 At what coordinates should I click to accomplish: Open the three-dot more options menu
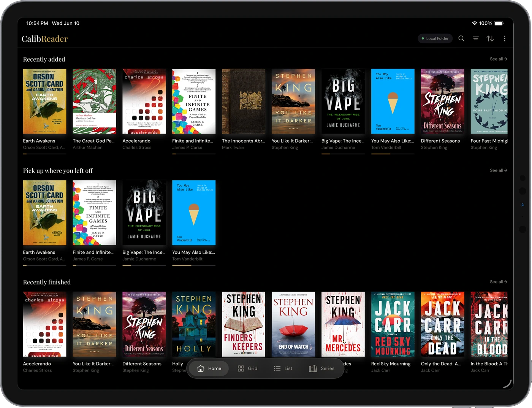click(505, 38)
